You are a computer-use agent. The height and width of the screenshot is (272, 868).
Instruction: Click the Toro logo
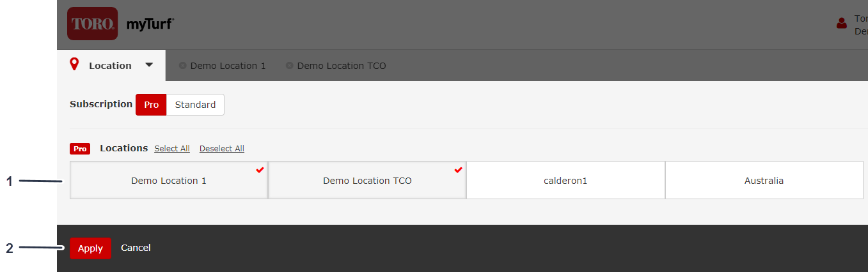pos(92,24)
